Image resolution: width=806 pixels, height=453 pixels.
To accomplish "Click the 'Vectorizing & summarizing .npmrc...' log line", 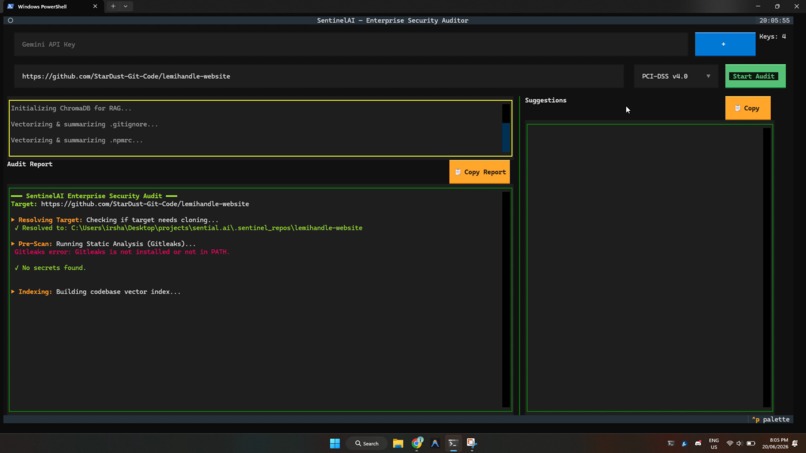I will [77, 140].
